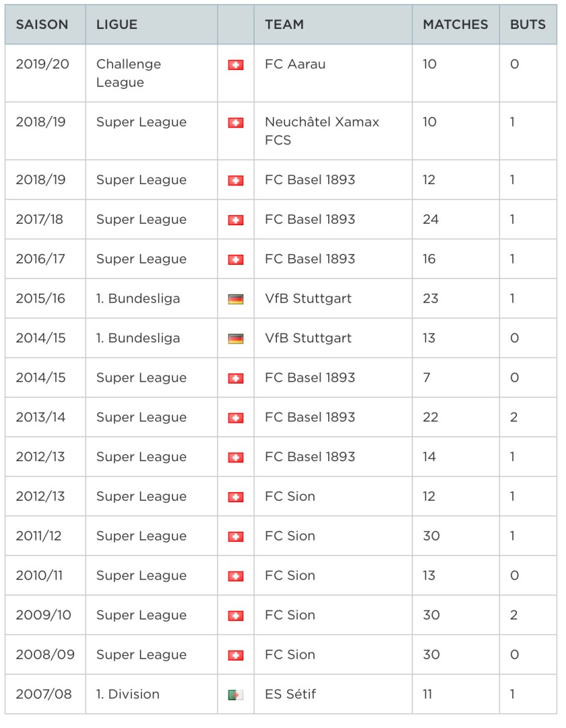Click ES Sétif team name
This screenshot has height=728, width=566.
pyautogui.click(x=290, y=694)
